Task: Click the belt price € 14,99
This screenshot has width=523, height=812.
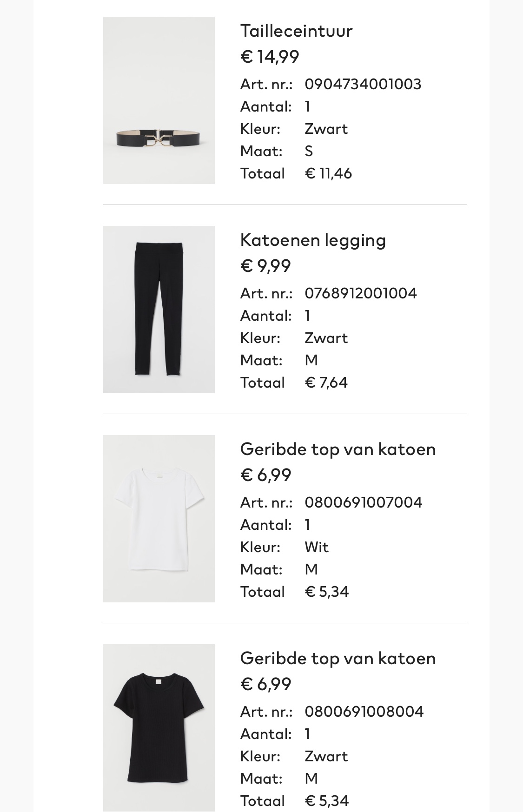Action: (270, 57)
